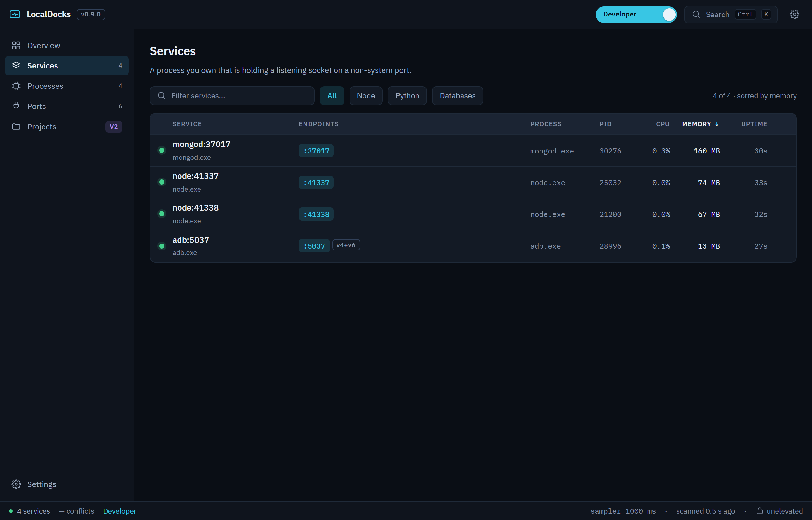Screen dimensions: 812x520
Task: Show only Databases services
Action: (x=457, y=95)
